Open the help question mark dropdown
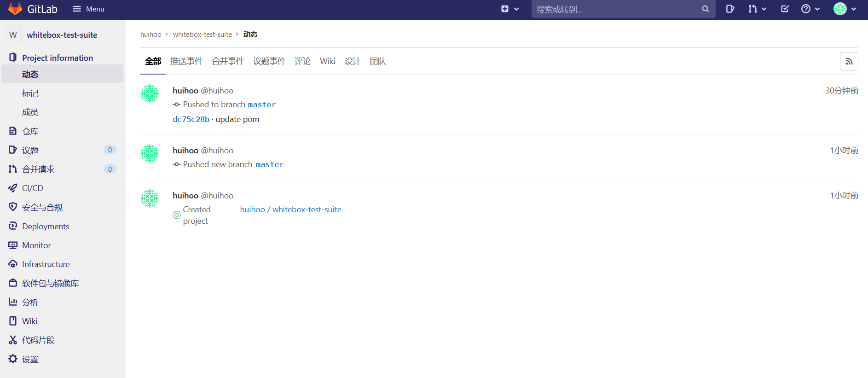Screen dimensions: 868x378 click(x=810, y=9)
